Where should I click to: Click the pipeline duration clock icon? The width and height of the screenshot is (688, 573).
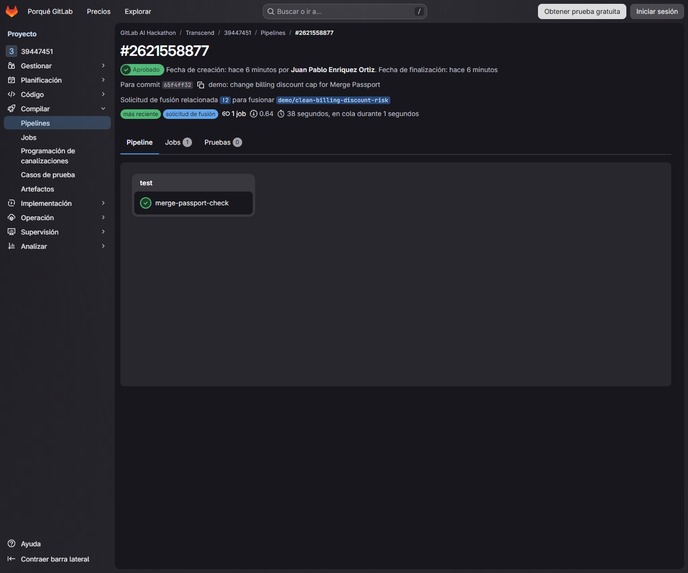[x=281, y=114]
